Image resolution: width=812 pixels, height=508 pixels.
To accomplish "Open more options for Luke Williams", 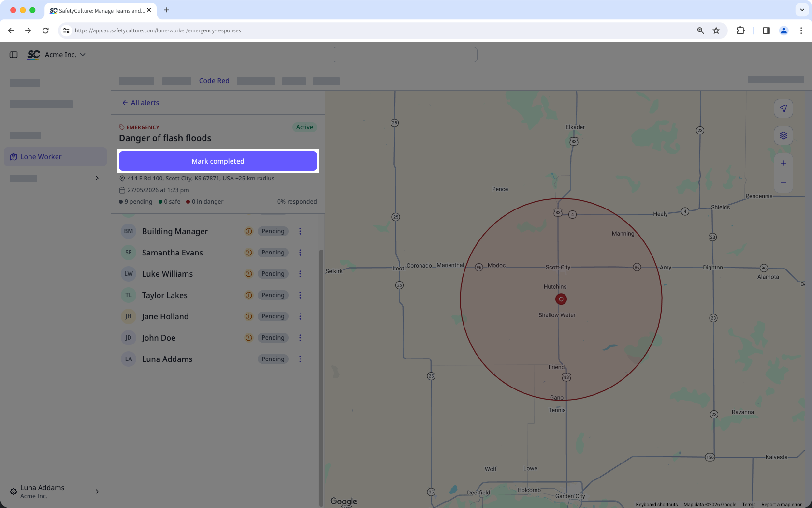I will (300, 274).
